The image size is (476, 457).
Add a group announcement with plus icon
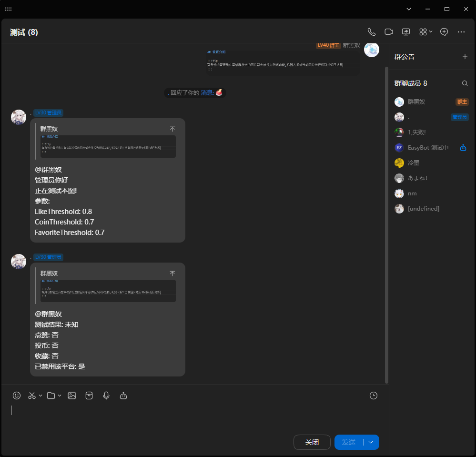465,57
